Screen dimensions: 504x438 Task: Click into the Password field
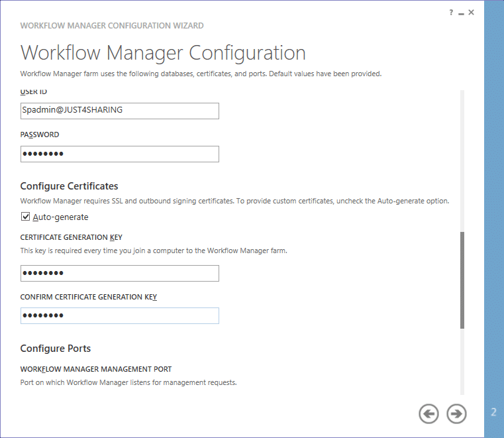120,154
